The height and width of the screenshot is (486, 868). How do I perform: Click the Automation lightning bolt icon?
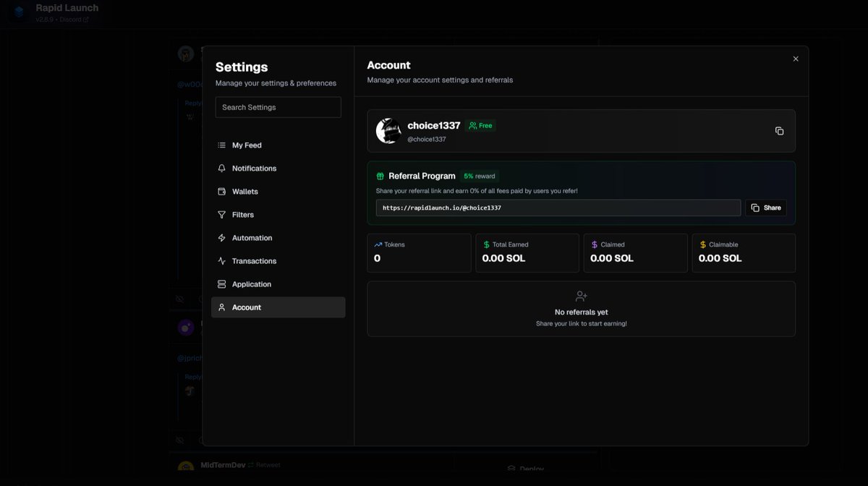pyautogui.click(x=221, y=238)
